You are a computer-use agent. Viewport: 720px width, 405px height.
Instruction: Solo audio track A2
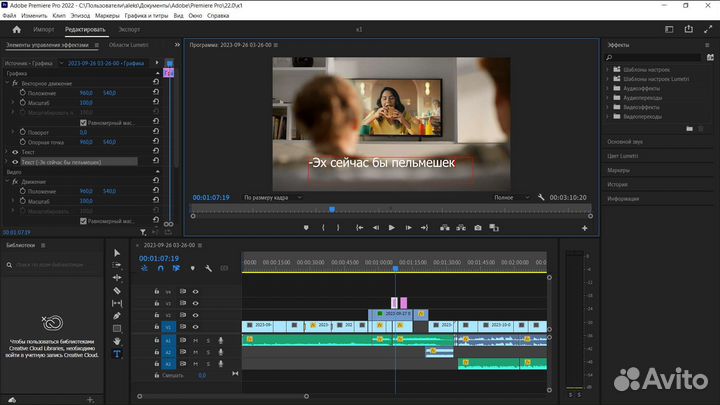click(x=208, y=352)
